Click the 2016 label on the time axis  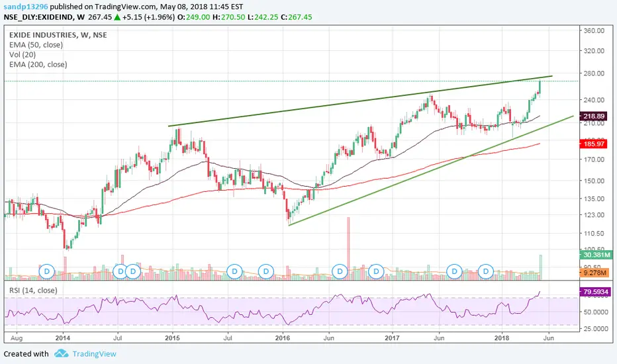point(282,338)
